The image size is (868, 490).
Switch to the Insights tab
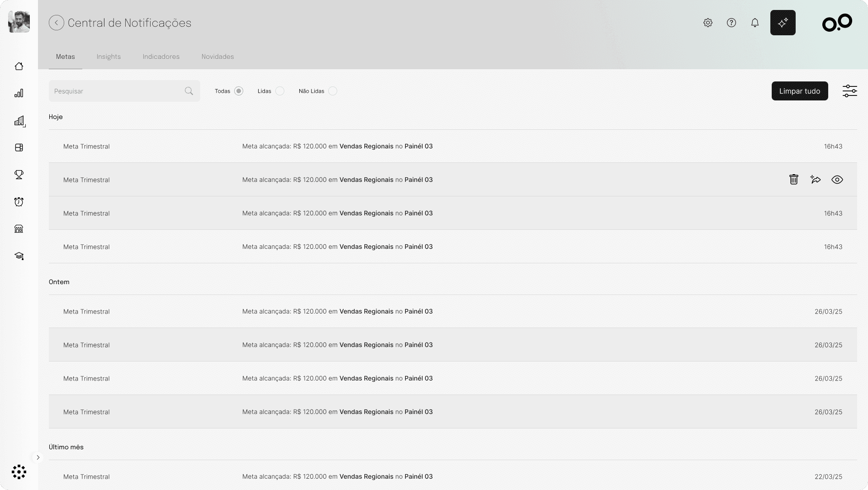coord(108,57)
